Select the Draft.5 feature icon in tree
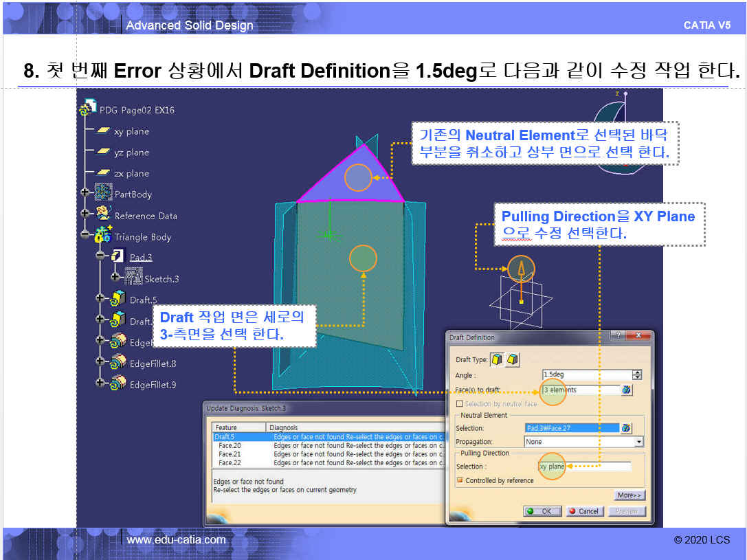 119,299
